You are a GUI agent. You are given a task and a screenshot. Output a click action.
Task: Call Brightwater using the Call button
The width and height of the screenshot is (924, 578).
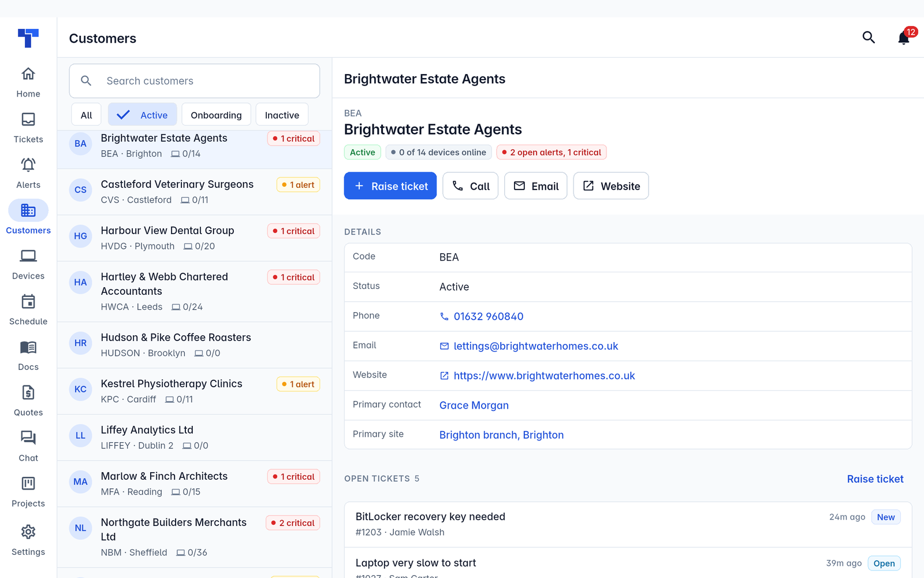point(471,186)
